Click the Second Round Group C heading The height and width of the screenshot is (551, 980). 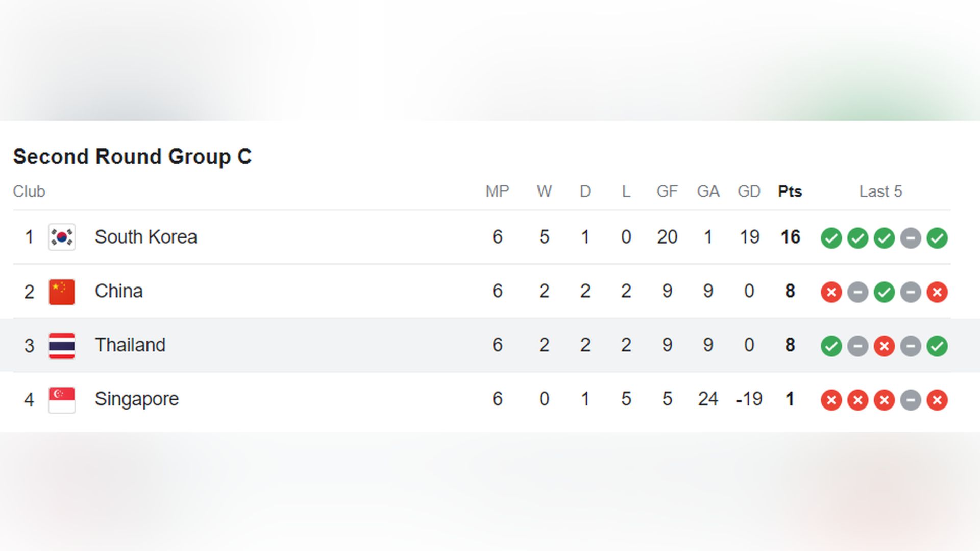tap(132, 156)
